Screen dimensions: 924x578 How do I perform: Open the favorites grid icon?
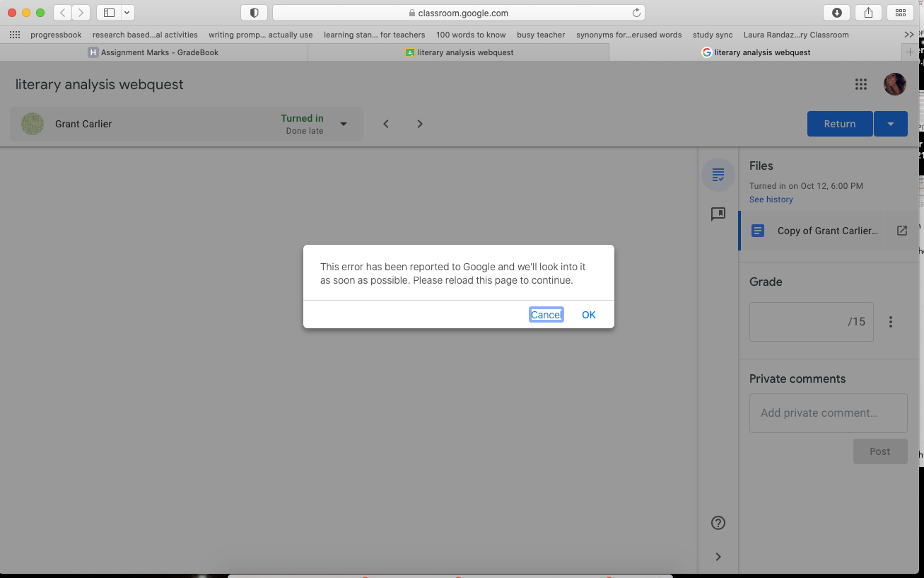pyautogui.click(x=15, y=35)
